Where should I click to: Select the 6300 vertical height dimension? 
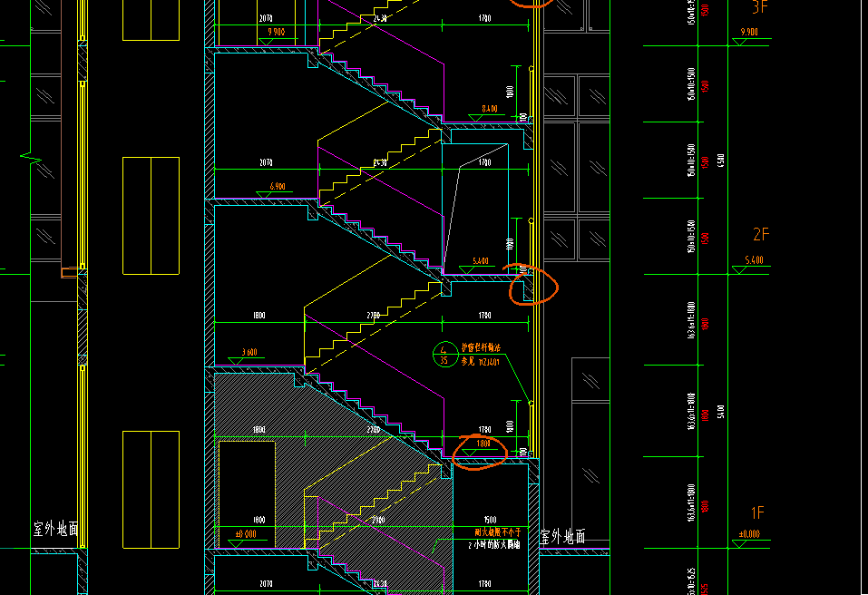coord(720,161)
